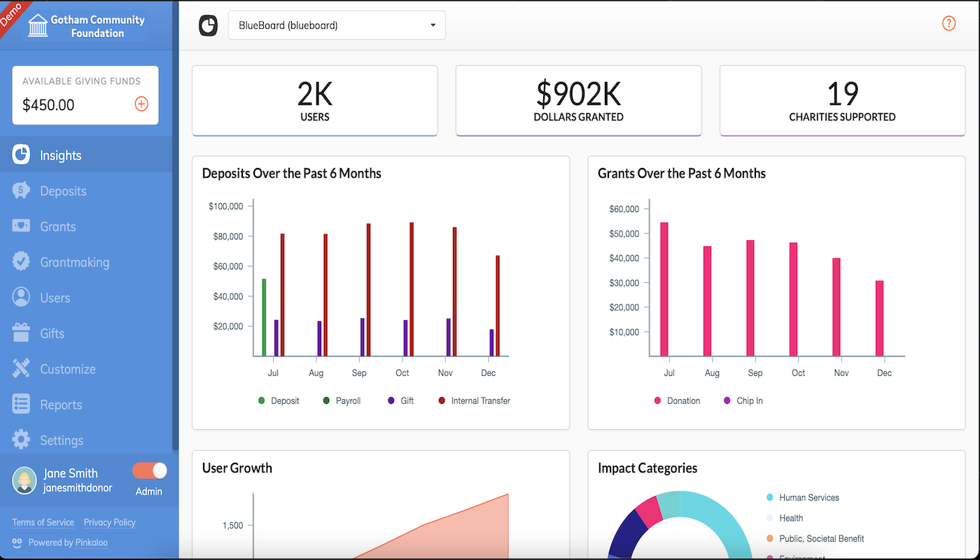Image resolution: width=980 pixels, height=560 pixels.
Task: Click the pie chart logo beside BlueBoard dropdown
Action: point(209,25)
